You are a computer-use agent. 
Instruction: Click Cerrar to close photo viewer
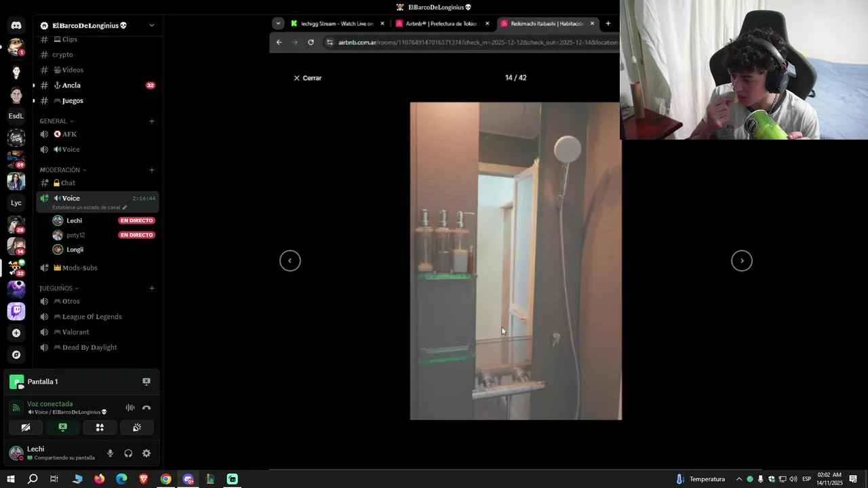tap(307, 78)
